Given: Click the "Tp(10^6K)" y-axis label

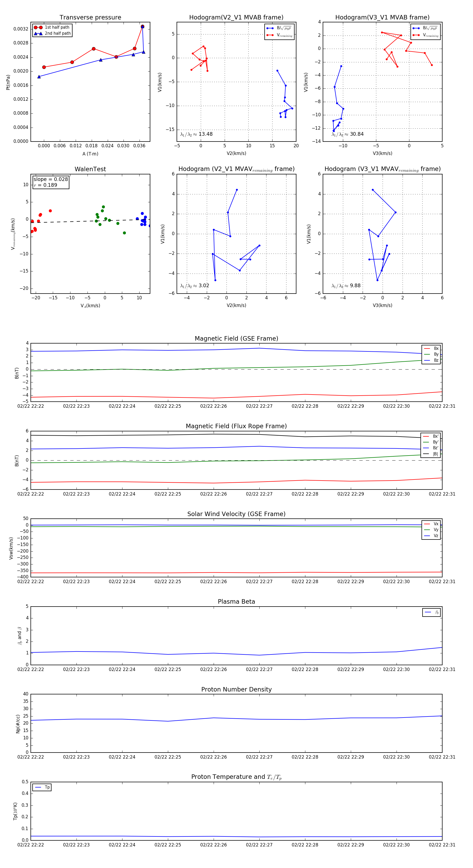Looking at the screenshot, I should click(15, 811).
